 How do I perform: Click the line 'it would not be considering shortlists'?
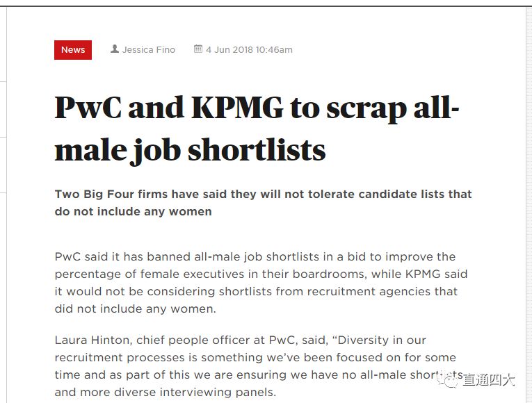256,292
